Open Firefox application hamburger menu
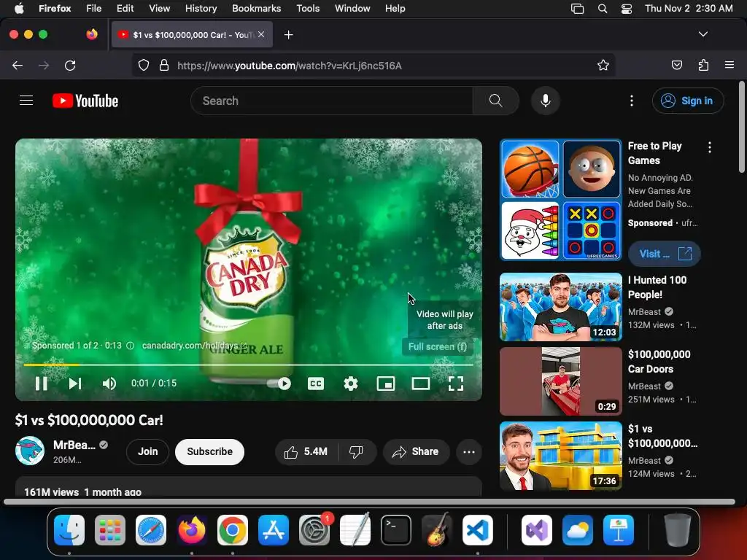The width and height of the screenshot is (747, 560). tap(729, 65)
